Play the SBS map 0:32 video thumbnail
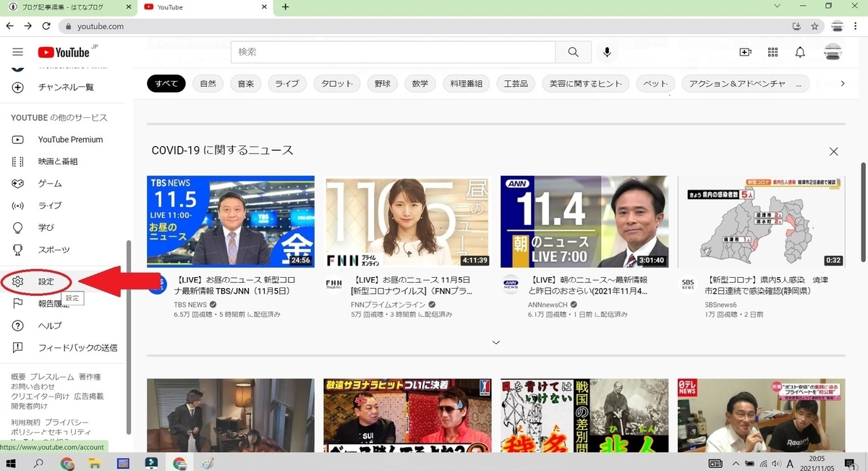This screenshot has width=868, height=471. (761, 221)
